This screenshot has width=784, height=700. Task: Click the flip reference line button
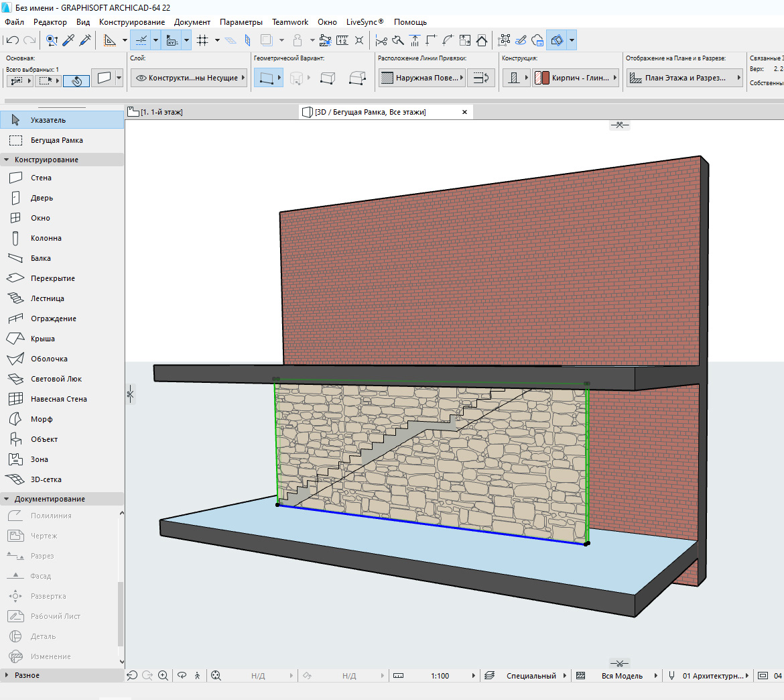point(480,78)
